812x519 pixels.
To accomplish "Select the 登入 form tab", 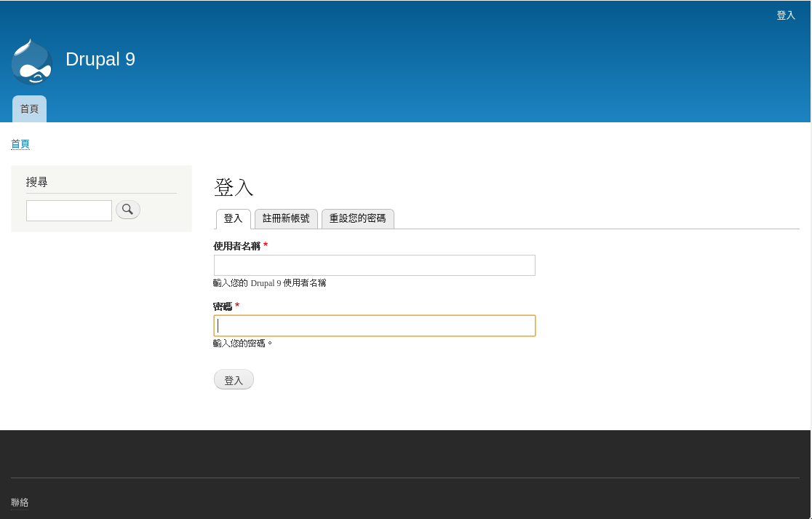I will (233, 218).
